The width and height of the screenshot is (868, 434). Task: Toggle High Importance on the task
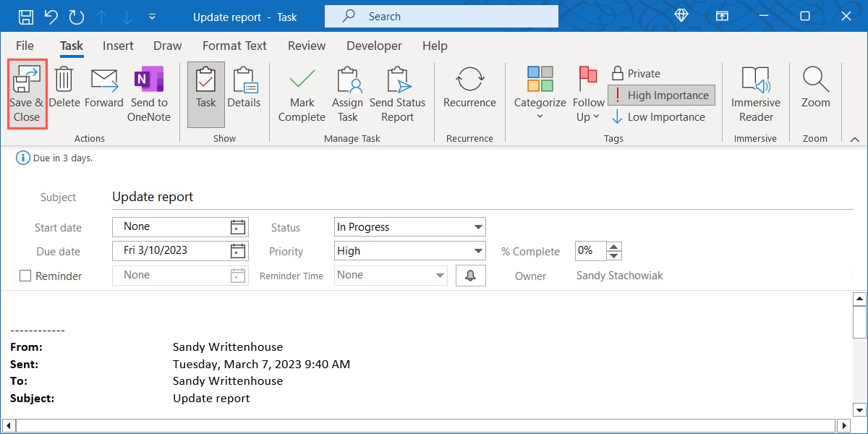coord(660,95)
